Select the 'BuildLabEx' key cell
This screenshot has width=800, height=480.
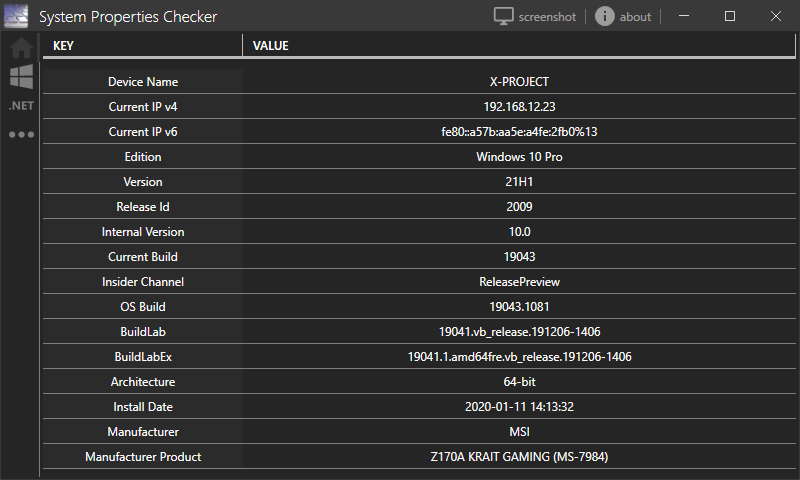pos(143,357)
